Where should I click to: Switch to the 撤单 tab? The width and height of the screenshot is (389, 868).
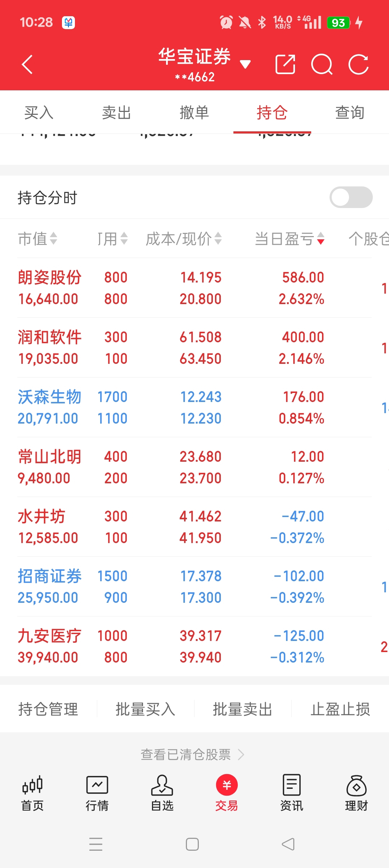[x=194, y=113]
